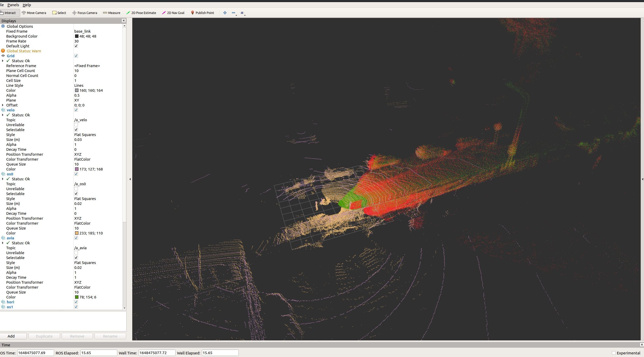This screenshot has height=357, width=644.
Task: Expand Status Ok under velo
Action: pos(3,115)
